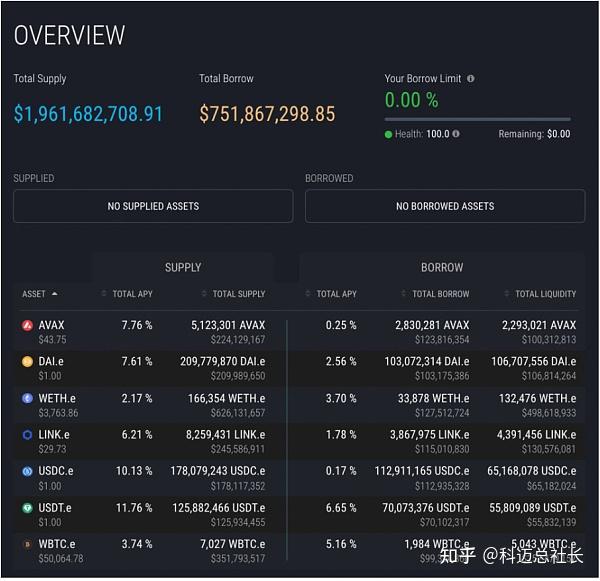This screenshot has width=600, height=581.
Task: Click the green Health status dot
Action: (x=388, y=134)
